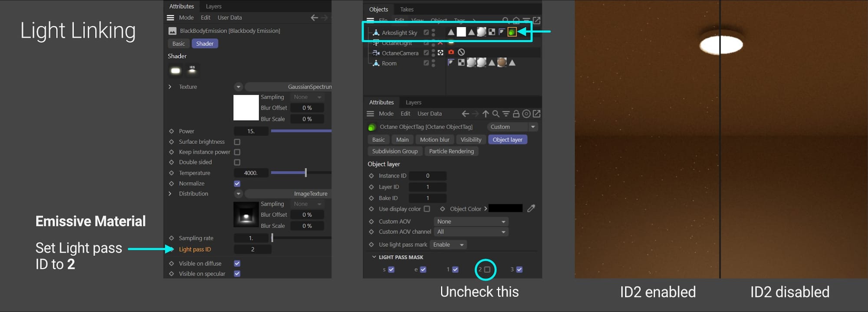This screenshot has height=312, width=868.
Task: Open ObjectTag attributes in new window icon
Action: click(x=536, y=114)
